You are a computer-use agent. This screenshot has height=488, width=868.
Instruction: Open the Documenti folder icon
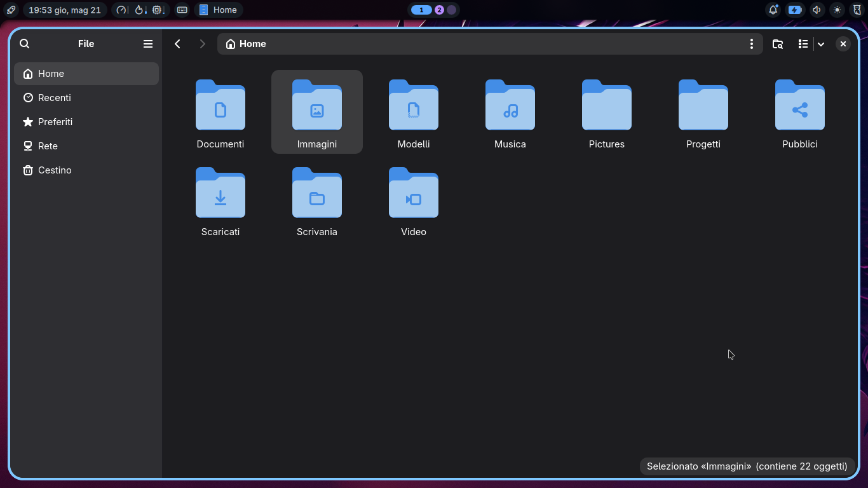click(x=220, y=105)
